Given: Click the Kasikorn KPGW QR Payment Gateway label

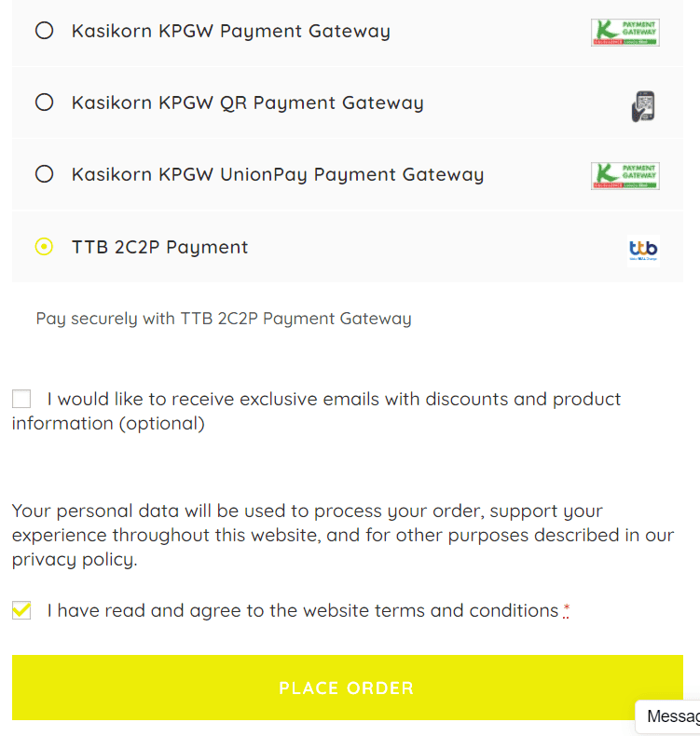Looking at the screenshot, I should coord(247,102).
